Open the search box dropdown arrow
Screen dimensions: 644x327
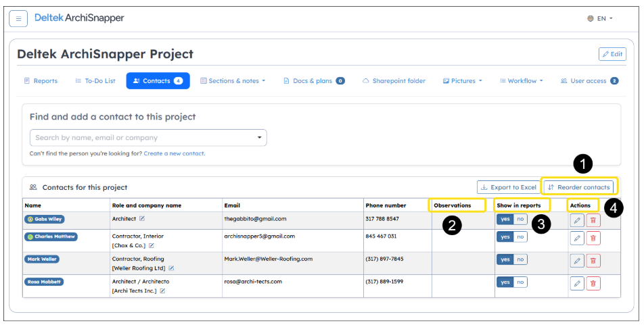pos(260,138)
